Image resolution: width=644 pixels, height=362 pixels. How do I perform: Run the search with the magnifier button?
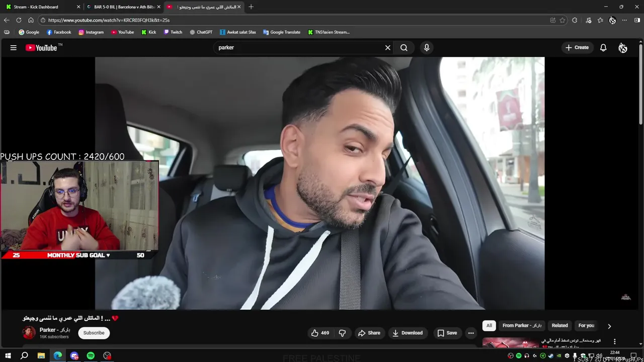[x=404, y=48]
